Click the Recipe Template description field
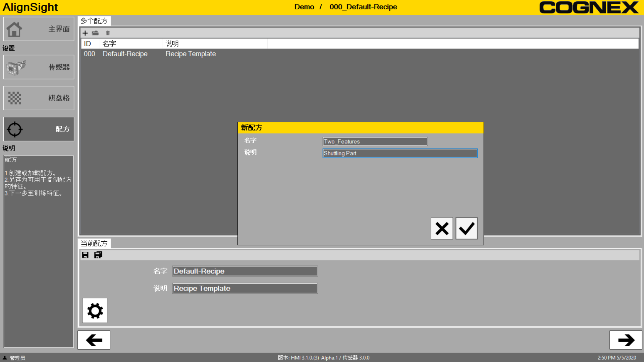Viewport: 644px width, 362px height. point(245,288)
